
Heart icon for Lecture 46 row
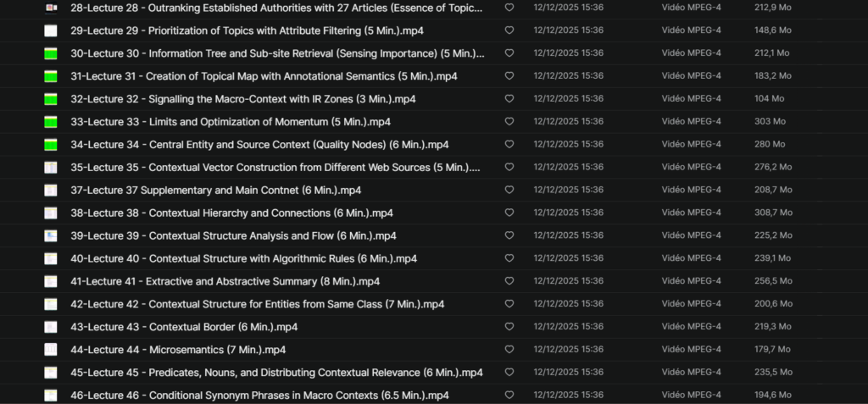[509, 396]
